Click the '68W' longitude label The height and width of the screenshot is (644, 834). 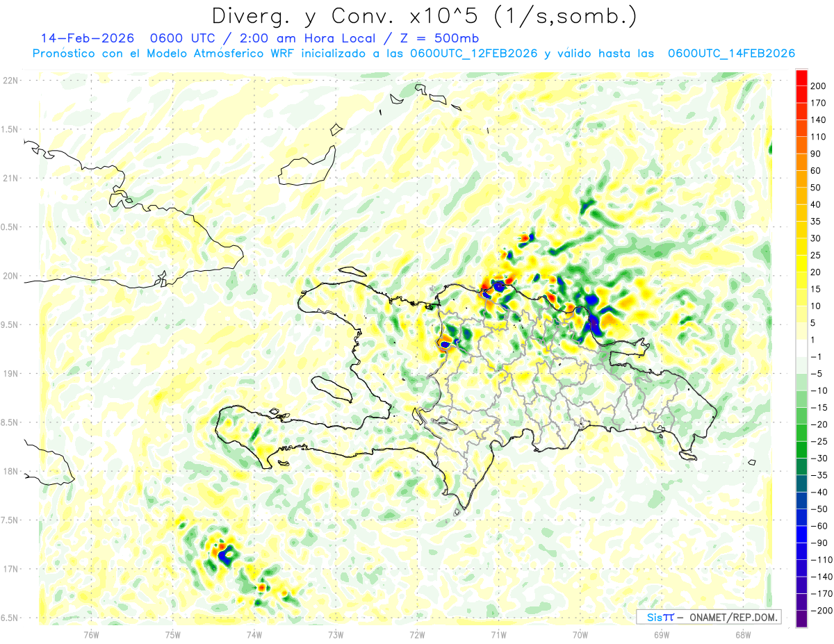pos(743,634)
